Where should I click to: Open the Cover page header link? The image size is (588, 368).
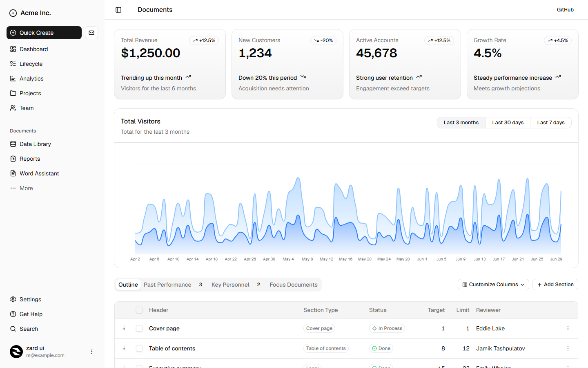point(164,328)
